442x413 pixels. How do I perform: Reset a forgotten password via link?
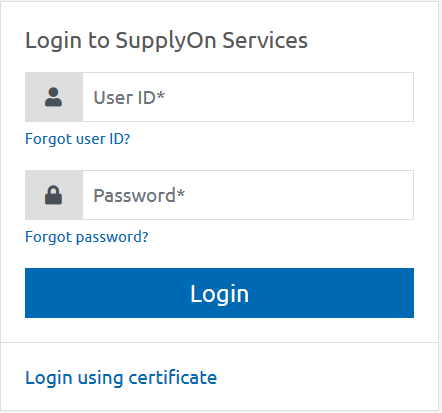87,237
